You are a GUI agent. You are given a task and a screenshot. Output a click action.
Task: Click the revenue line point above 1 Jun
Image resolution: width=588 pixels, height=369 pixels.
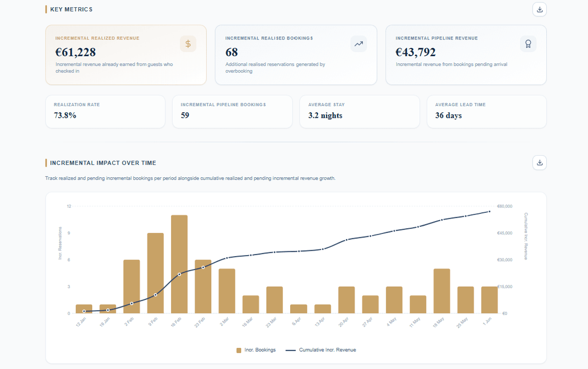click(490, 211)
